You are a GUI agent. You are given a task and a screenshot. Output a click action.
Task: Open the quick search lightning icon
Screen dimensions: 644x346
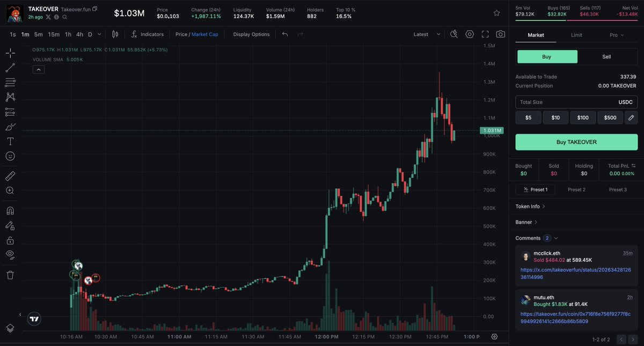[454, 34]
